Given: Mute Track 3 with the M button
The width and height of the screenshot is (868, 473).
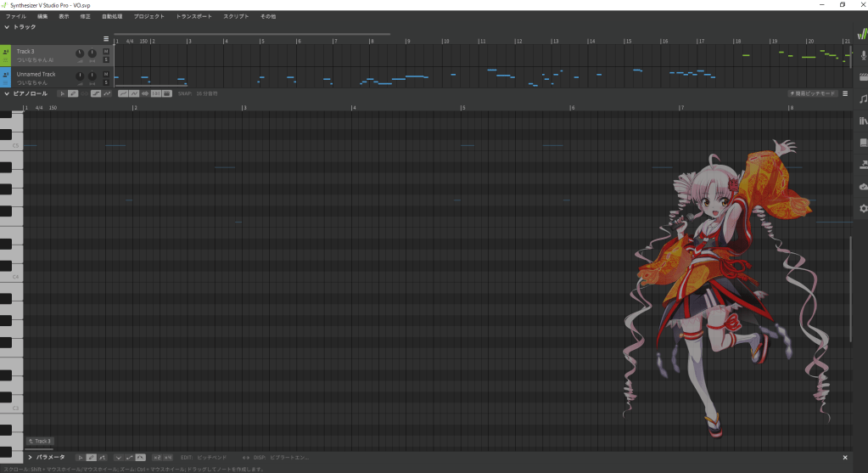Looking at the screenshot, I should tap(106, 52).
